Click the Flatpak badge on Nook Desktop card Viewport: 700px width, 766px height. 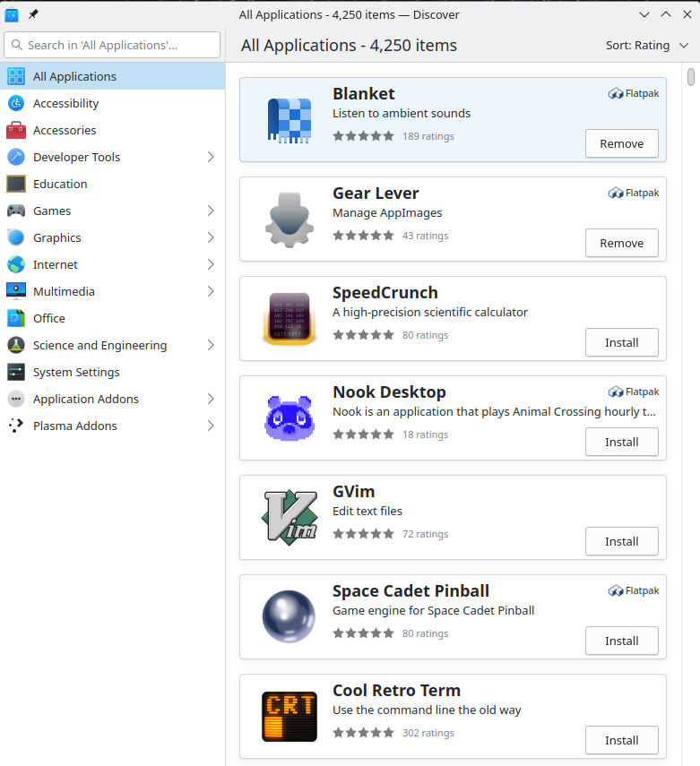[634, 392]
